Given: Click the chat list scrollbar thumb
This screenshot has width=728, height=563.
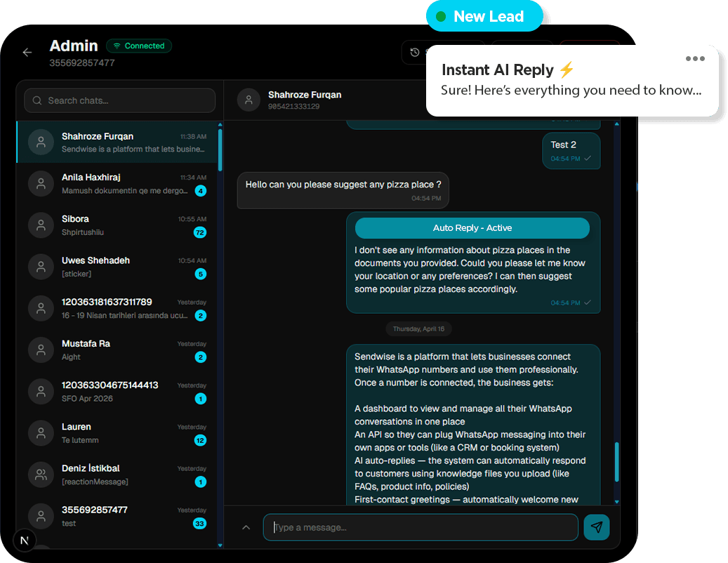Looking at the screenshot, I should click(220, 150).
